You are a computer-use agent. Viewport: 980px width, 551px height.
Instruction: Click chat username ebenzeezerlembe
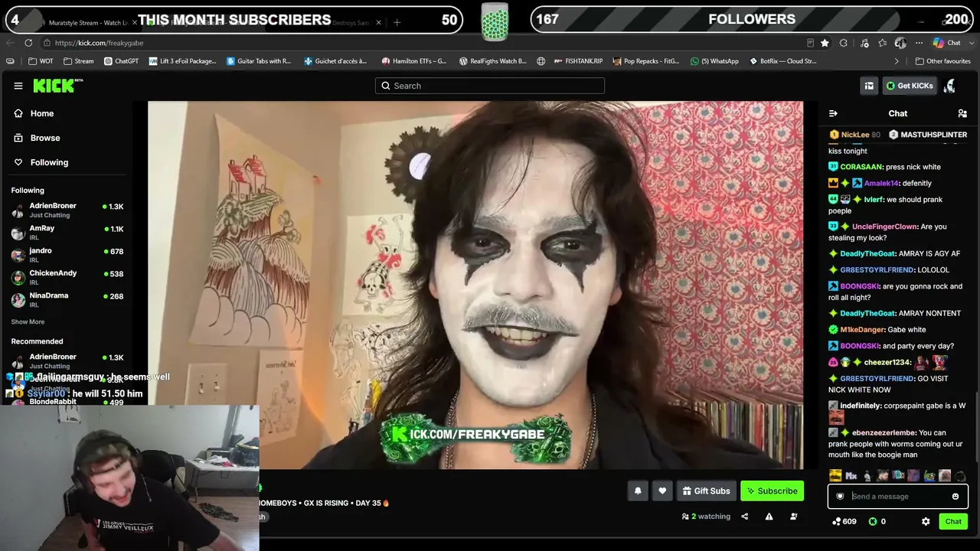(884, 433)
